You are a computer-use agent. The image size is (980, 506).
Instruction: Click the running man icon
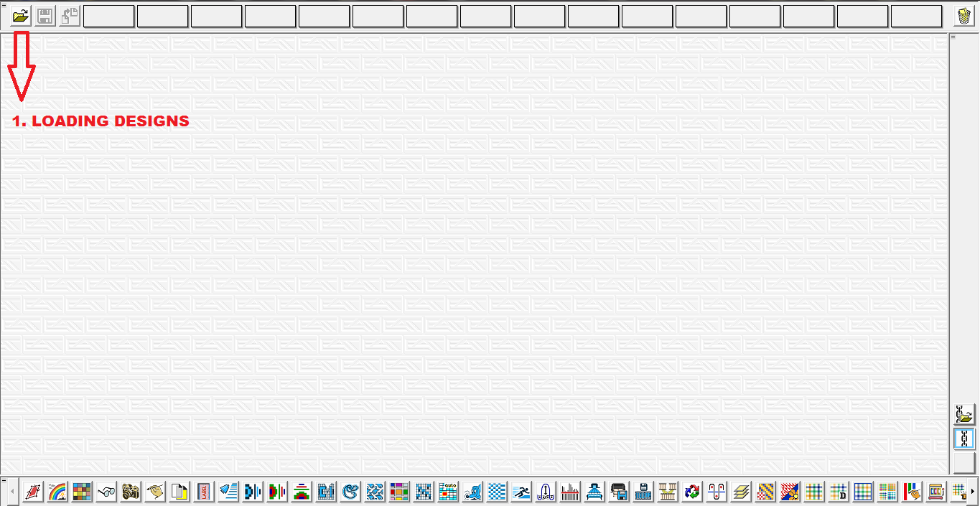click(x=521, y=492)
